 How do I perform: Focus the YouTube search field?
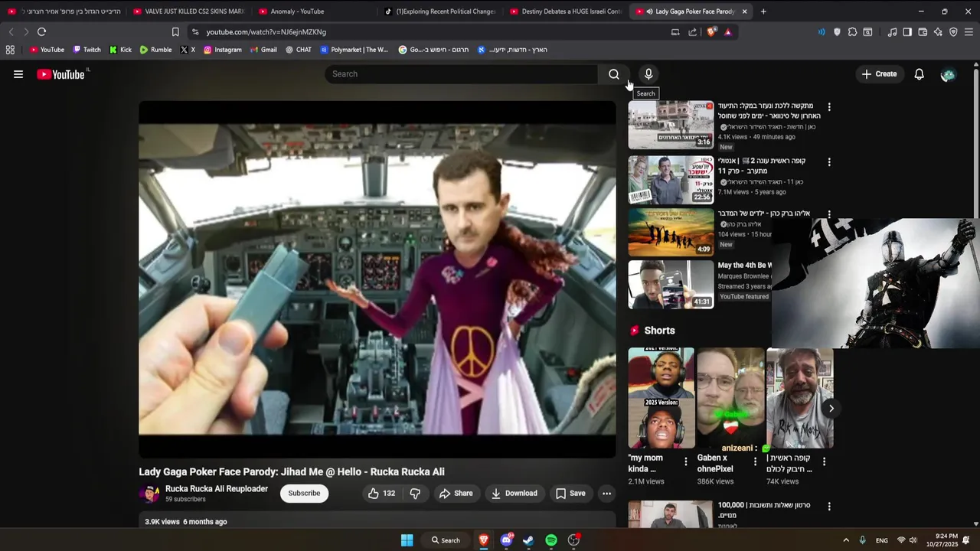(x=461, y=74)
